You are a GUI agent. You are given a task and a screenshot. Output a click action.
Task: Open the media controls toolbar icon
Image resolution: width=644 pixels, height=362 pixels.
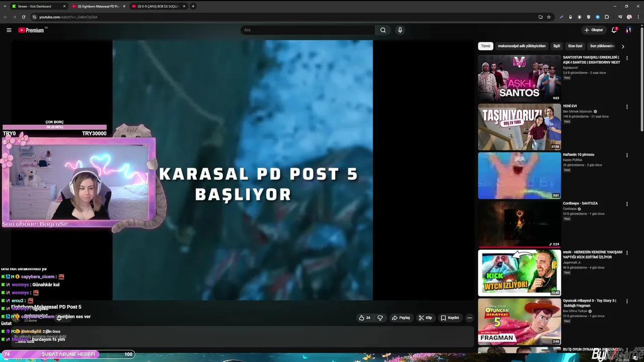[x=621, y=17]
